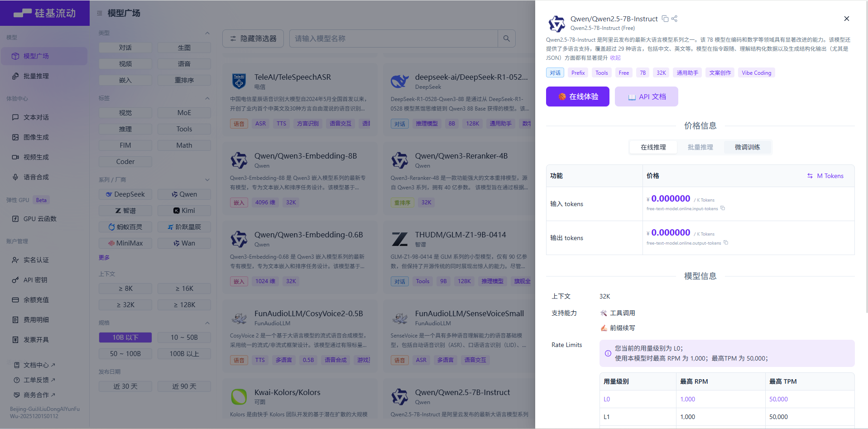Collapse the 规格 filter section
Image resolution: width=868 pixels, height=429 pixels.
tap(207, 323)
